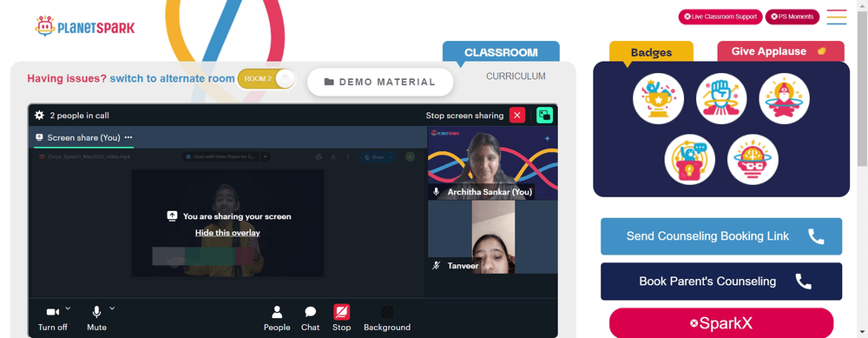This screenshot has width=868, height=338.
Task: Select Tanveer's video tile
Action: click(x=493, y=237)
